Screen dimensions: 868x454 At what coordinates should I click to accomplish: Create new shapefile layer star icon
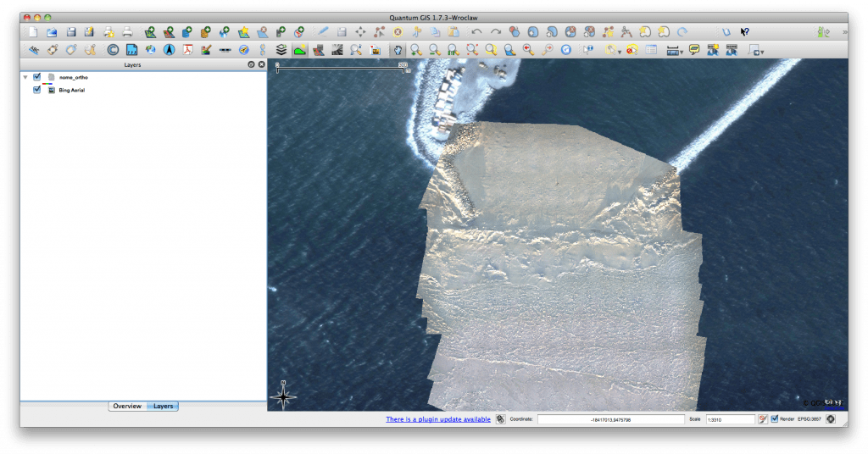(243, 32)
